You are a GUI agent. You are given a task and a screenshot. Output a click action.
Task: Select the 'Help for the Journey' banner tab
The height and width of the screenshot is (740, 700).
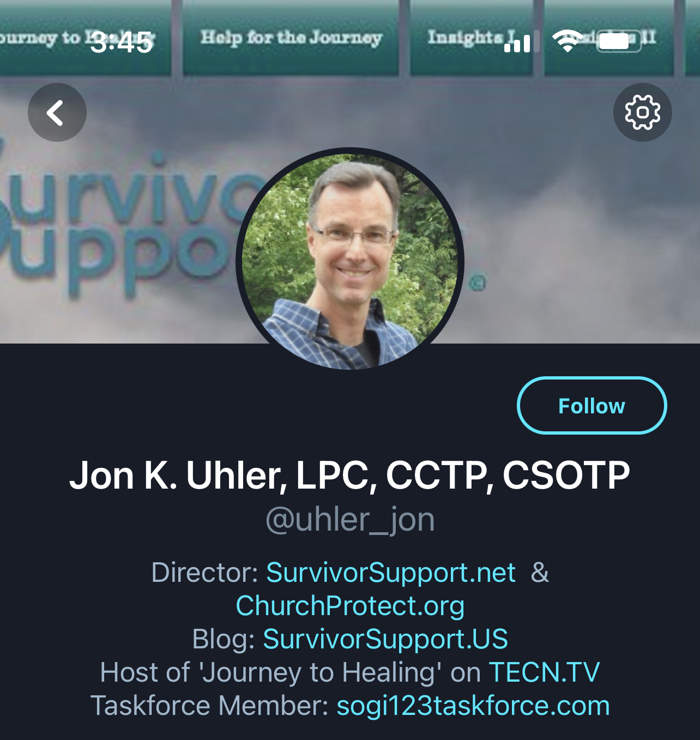pyautogui.click(x=291, y=37)
